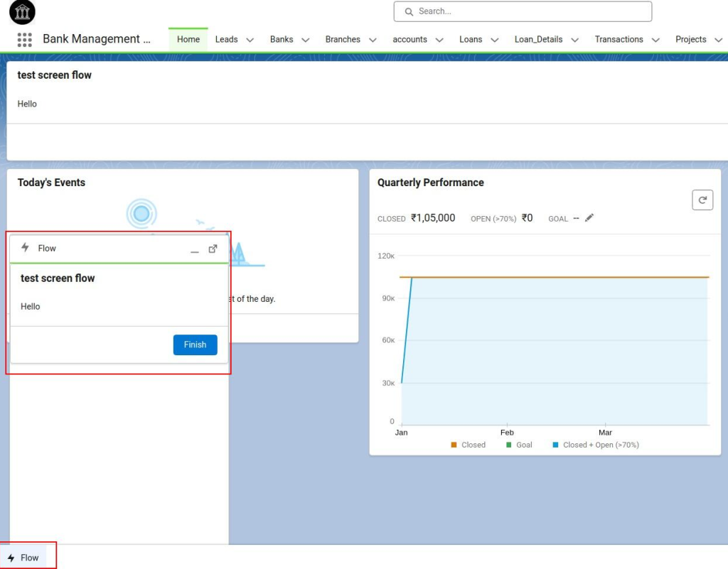728x569 pixels.
Task: Click the test screen flow title in Flow panel
Action: coord(58,278)
